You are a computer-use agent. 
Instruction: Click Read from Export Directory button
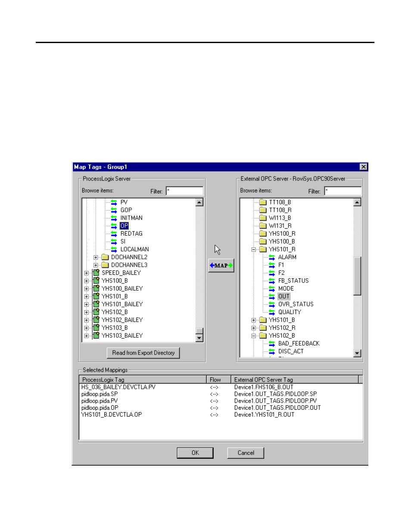pyautogui.click(x=143, y=353)
